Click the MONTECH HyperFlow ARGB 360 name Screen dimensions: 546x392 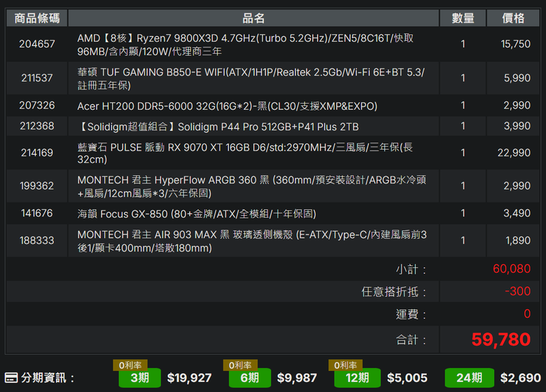[252, 186]
